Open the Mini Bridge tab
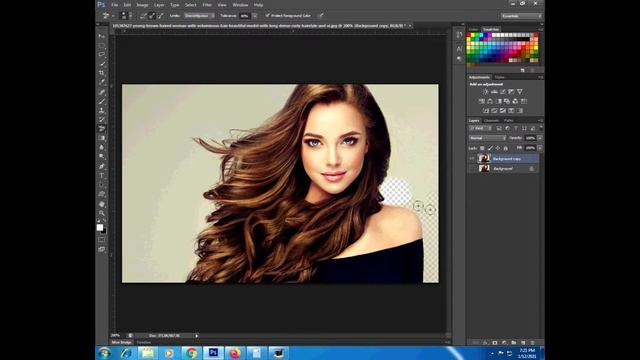This screenshot has width=640, height=360. tap(121, 342)
